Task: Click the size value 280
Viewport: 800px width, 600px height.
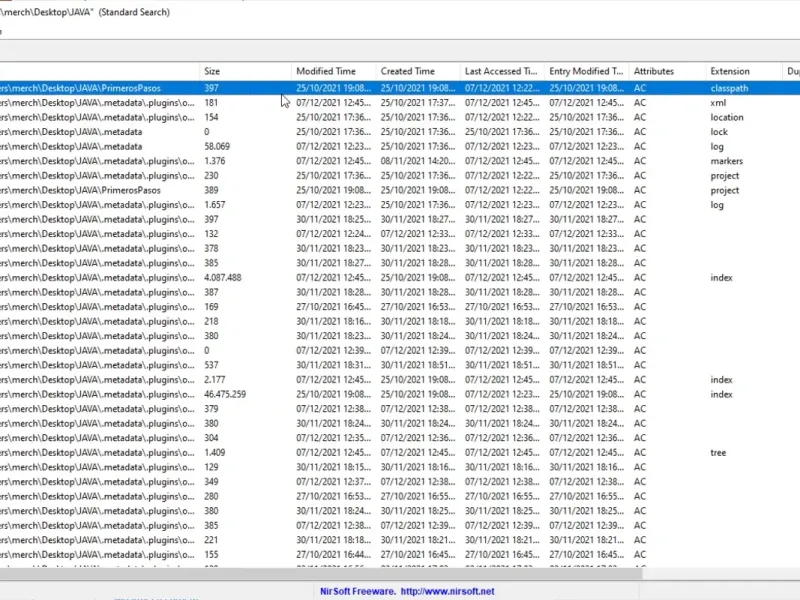Action: 211,496
